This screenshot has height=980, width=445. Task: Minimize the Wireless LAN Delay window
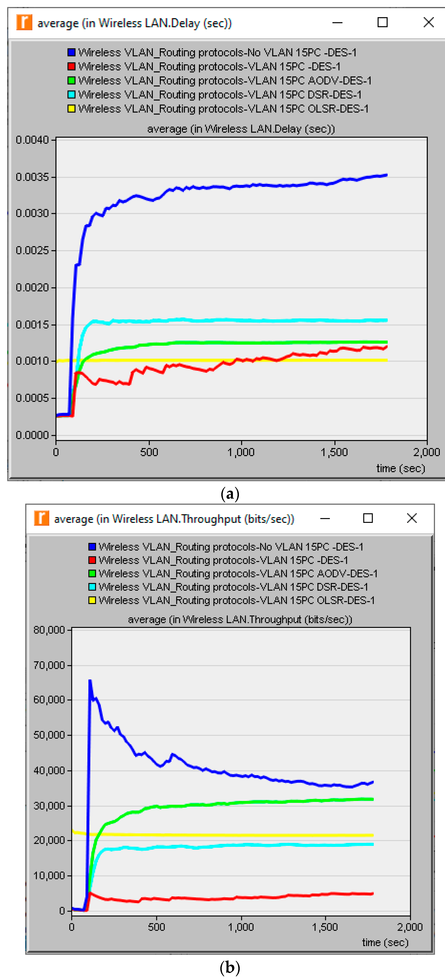click(x=337, y=23)
